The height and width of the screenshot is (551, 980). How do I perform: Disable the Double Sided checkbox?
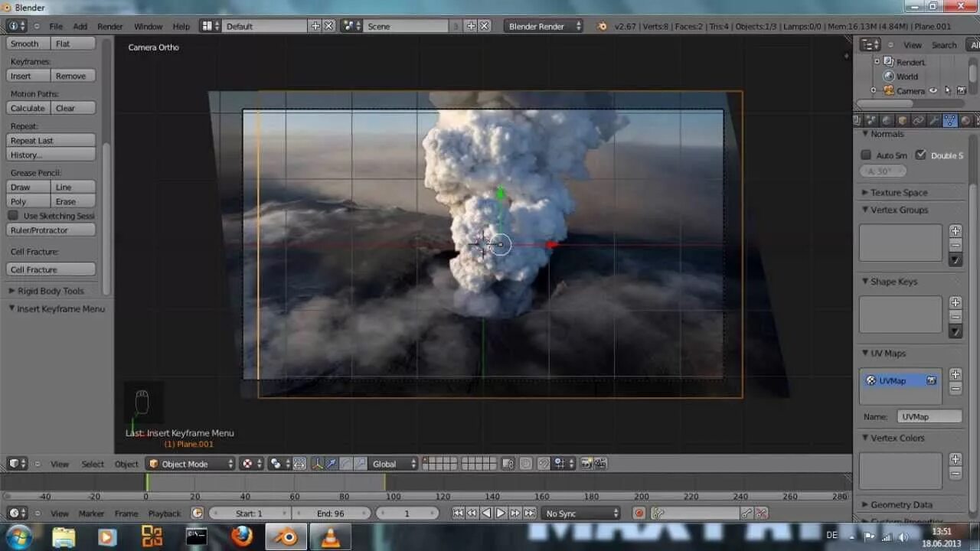921,155
